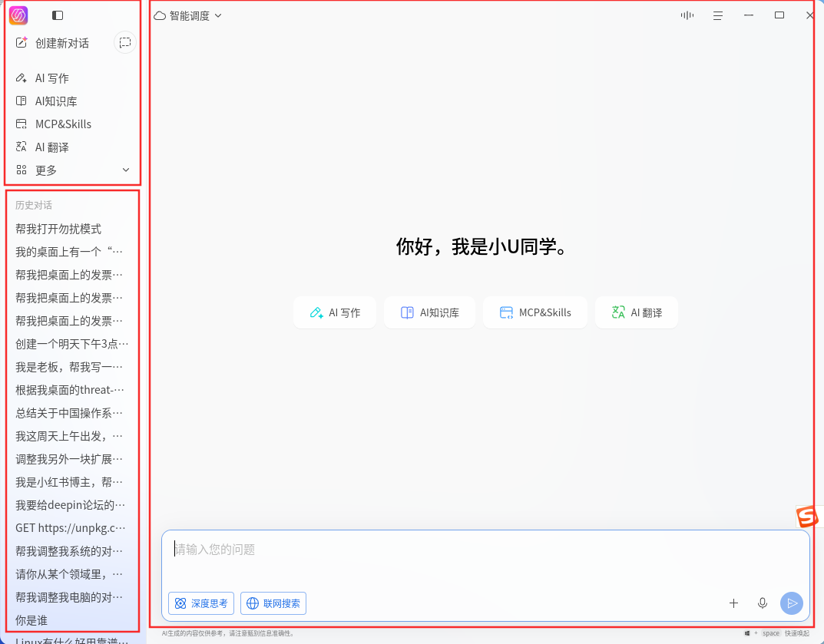
Task: Click the app logo in the sidebar header
Action: pyautogui.click(x=18, y=15)
